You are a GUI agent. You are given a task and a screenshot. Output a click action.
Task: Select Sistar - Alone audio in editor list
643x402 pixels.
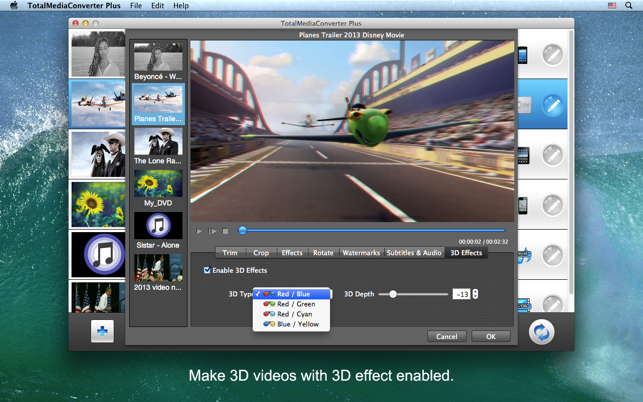pos(158,231)
